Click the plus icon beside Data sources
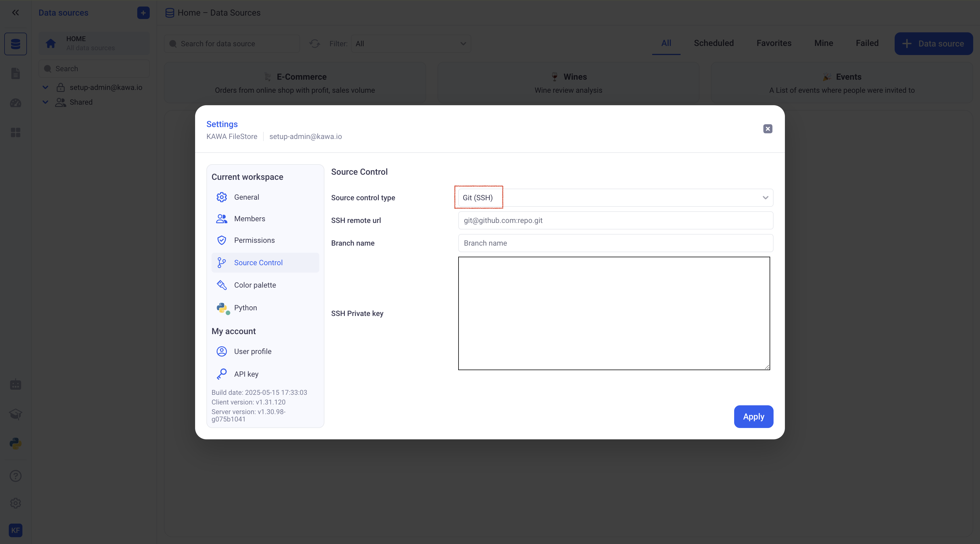Screen dimensions: 980x544 tap(143, 12)
